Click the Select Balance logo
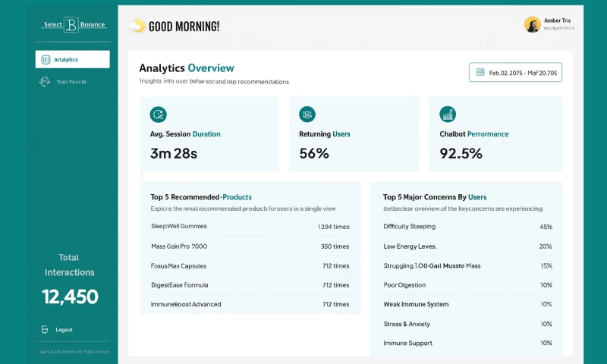This screenshot has width=607, height=364. coord(74,24)
